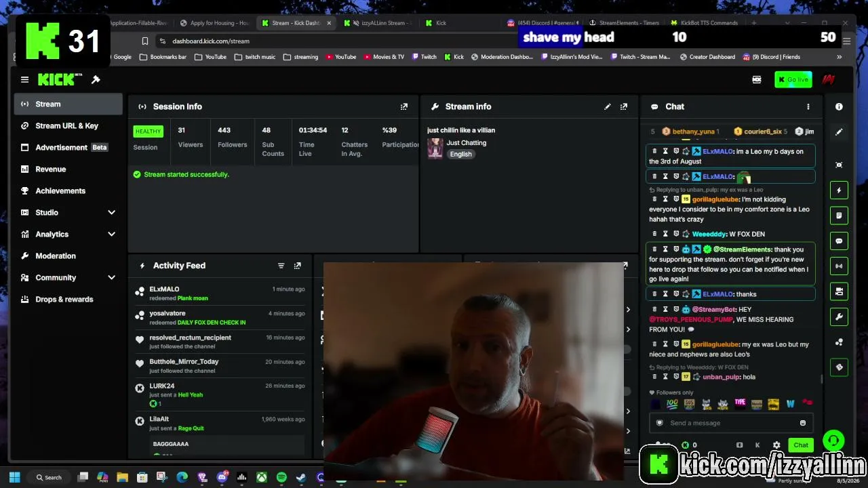Screen dimensions: 868x488
Task: Open the Chat panel options menu
Action: tap(808, 106)
